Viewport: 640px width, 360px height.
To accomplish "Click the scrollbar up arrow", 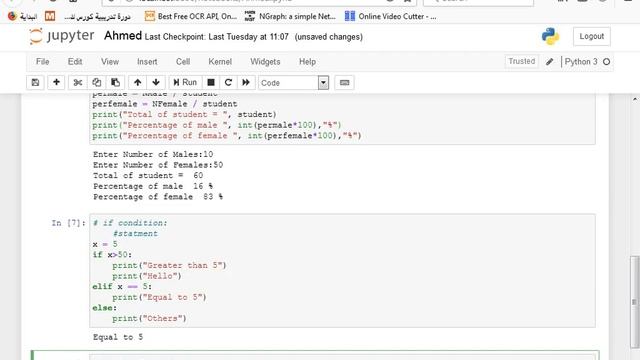I will (x=635, y=99).
